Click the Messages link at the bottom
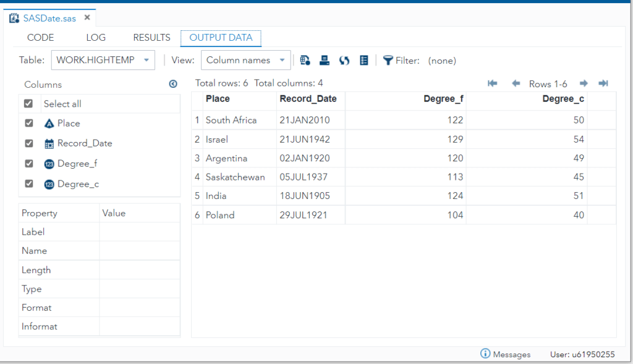Image resolution: width=633 pixels, height=364 pixels. (512, 353)
